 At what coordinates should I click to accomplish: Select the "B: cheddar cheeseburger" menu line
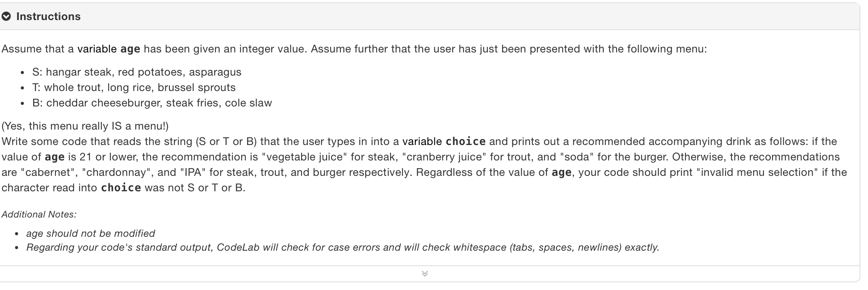pyautogui.click(x=152, y=103)
